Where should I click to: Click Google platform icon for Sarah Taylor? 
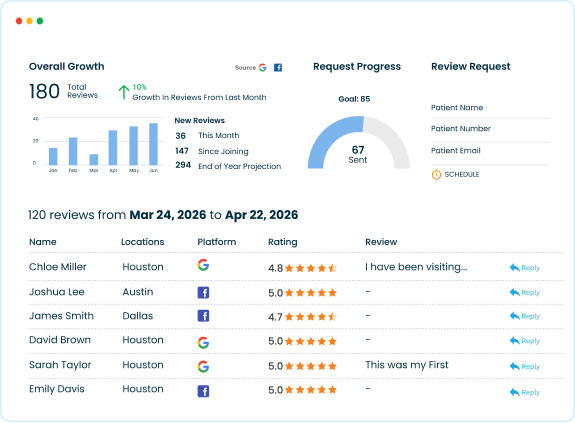(x=203, y=366)
